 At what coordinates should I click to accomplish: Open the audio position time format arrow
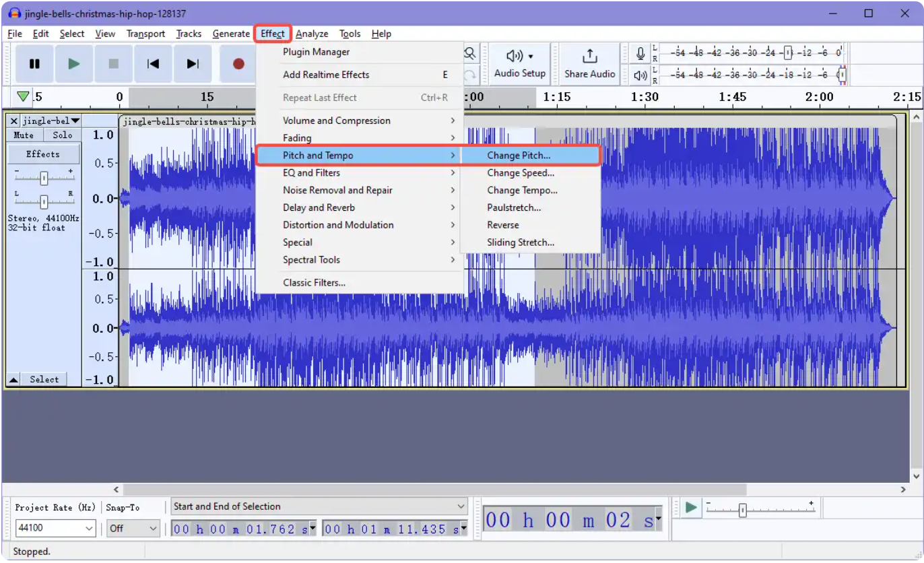point(658,520)
